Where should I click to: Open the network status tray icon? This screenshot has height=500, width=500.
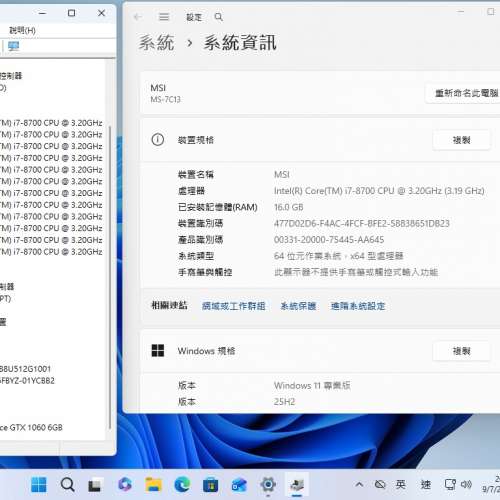tap(450, 484)
